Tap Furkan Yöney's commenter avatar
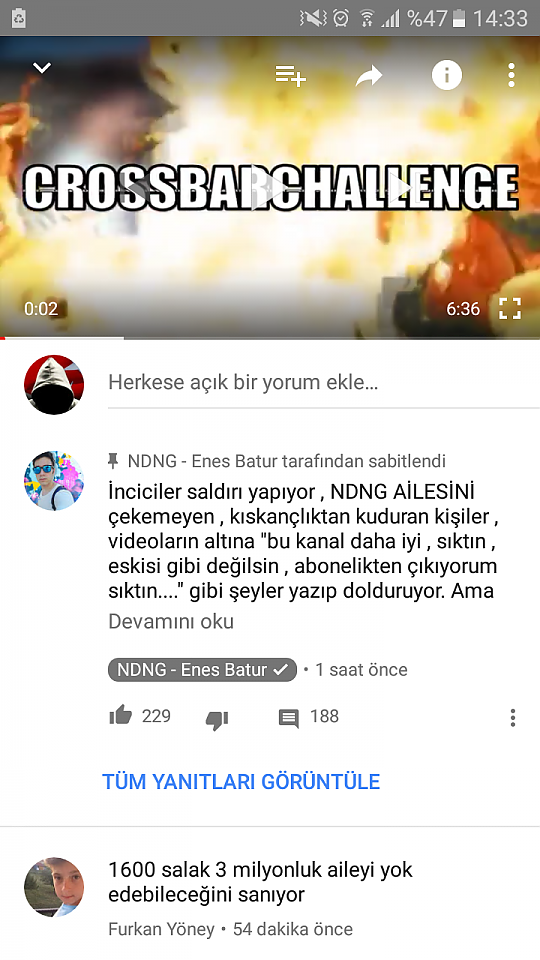Viewport: 540px width, 960px height. 54,887
